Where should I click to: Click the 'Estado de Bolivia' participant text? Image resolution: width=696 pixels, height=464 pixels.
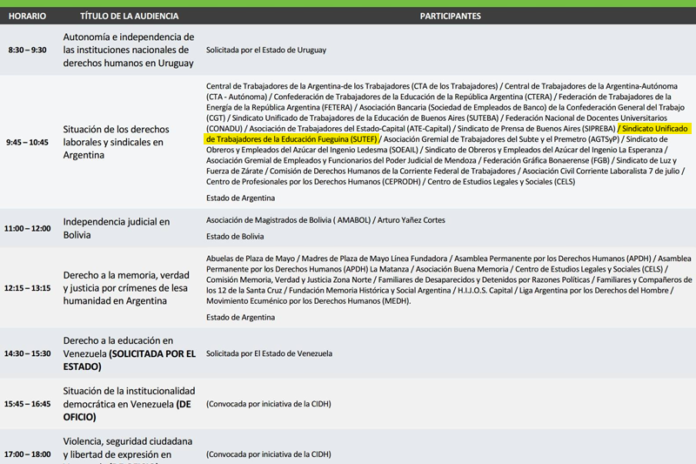(235, 237)
